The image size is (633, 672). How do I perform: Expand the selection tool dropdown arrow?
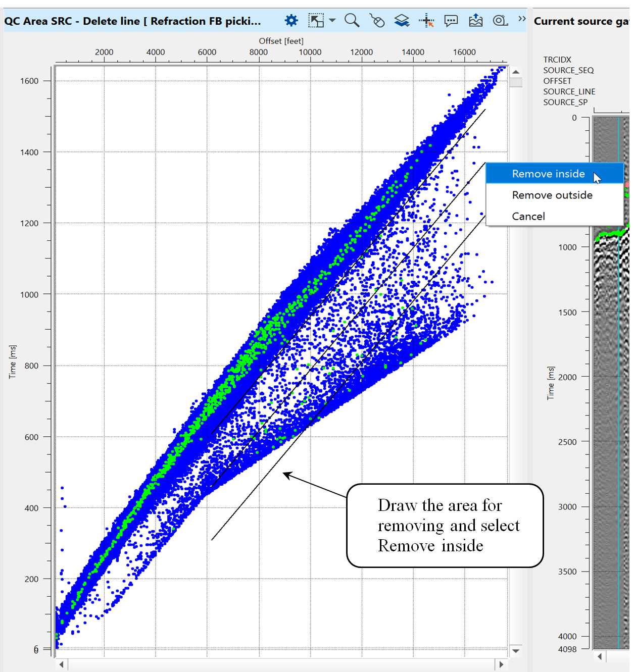tap(332, 21)
